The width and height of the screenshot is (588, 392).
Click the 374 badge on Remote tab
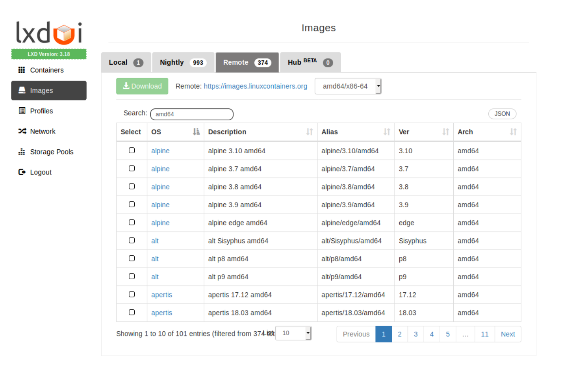tap(263, 62)
